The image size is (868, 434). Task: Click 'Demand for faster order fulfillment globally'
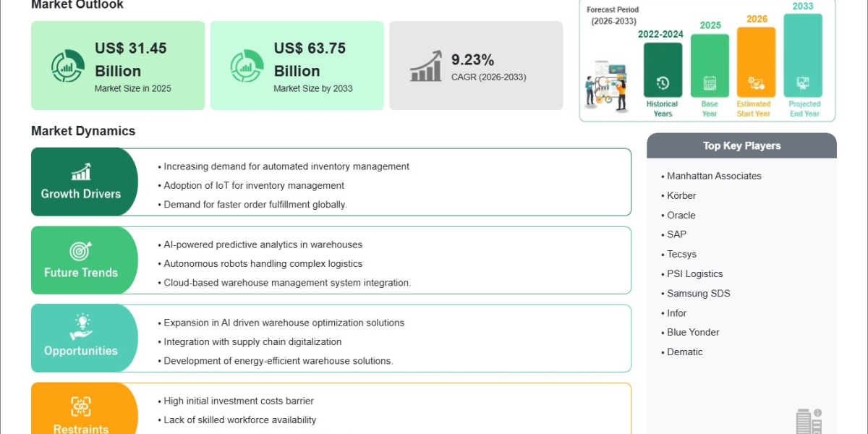(255, 204)
